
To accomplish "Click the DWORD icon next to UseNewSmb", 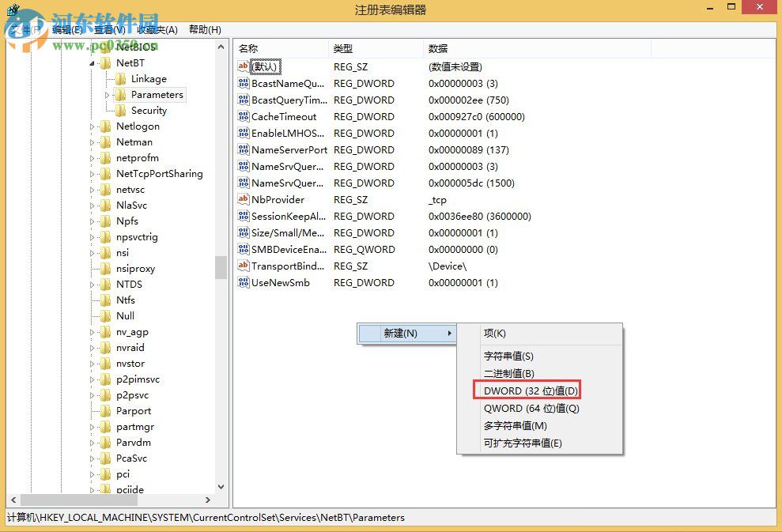I will click(244, 282).
